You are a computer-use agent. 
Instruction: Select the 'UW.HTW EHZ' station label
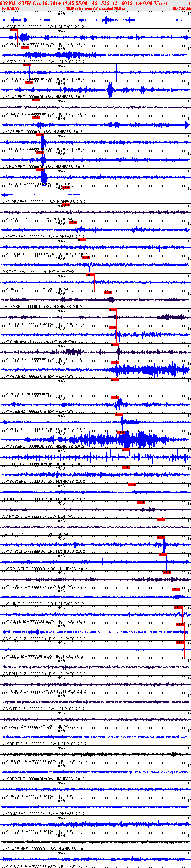click(14, 237)
